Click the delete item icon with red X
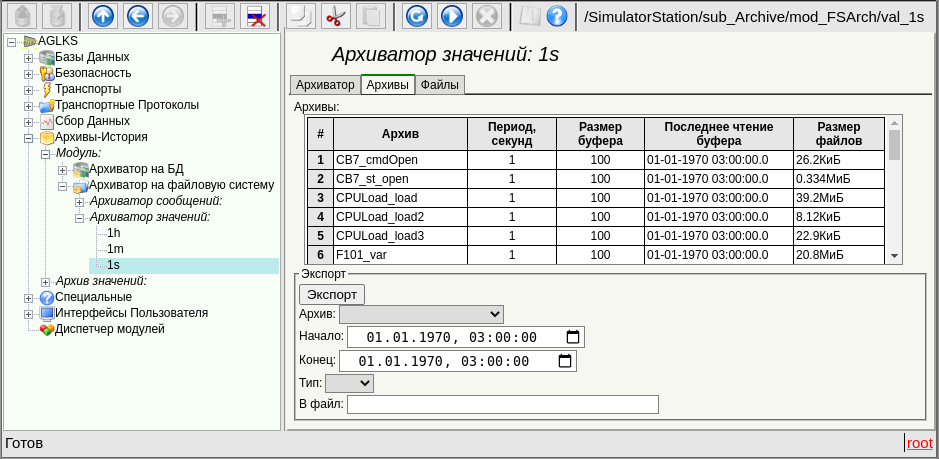This screenshot has height=459, width=939. [x=255, y=16]
